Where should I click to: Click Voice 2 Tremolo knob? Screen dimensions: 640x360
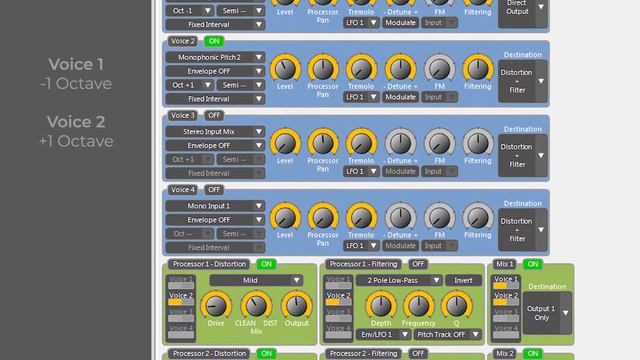[361, 69]
